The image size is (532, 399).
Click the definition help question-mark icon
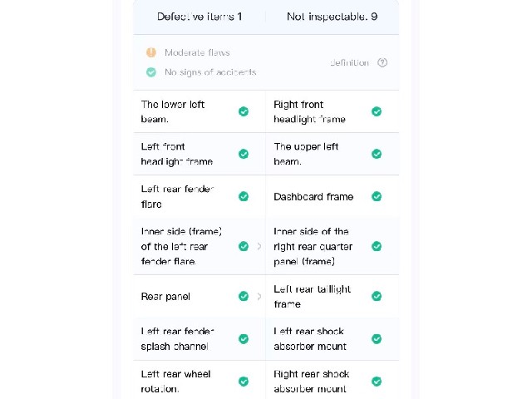click(382, 63)
